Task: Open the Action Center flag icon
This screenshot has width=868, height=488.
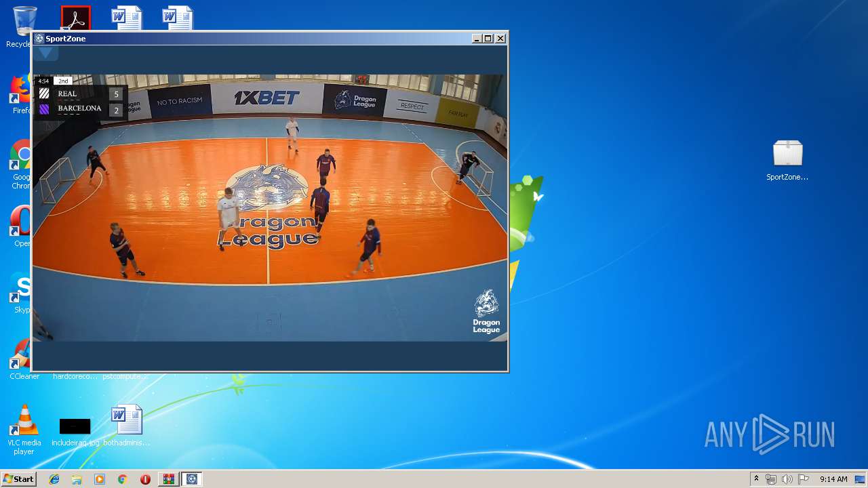Action: click(x=804, y=479)
